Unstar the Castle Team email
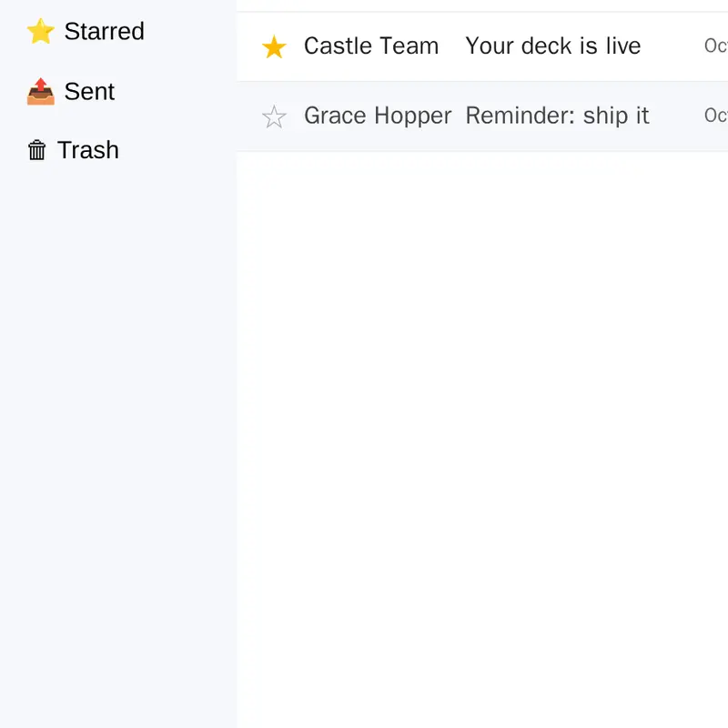The image size is (728, 728). [x=274, y=47]
